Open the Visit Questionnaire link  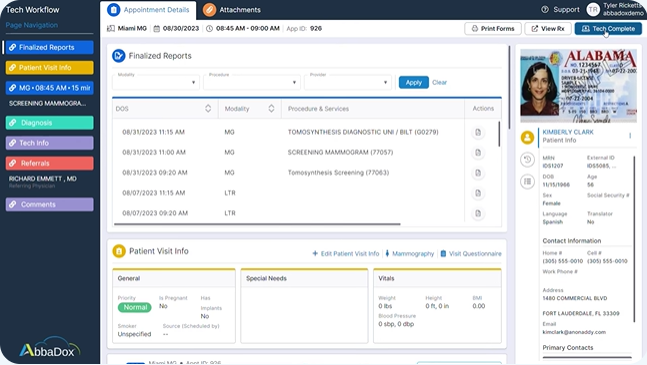coord(471,254)
